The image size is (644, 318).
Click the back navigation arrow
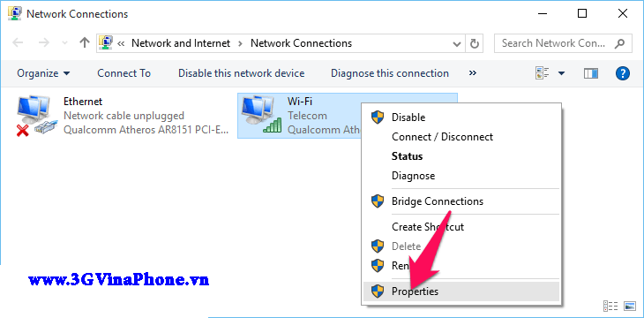tap(18, 42)
